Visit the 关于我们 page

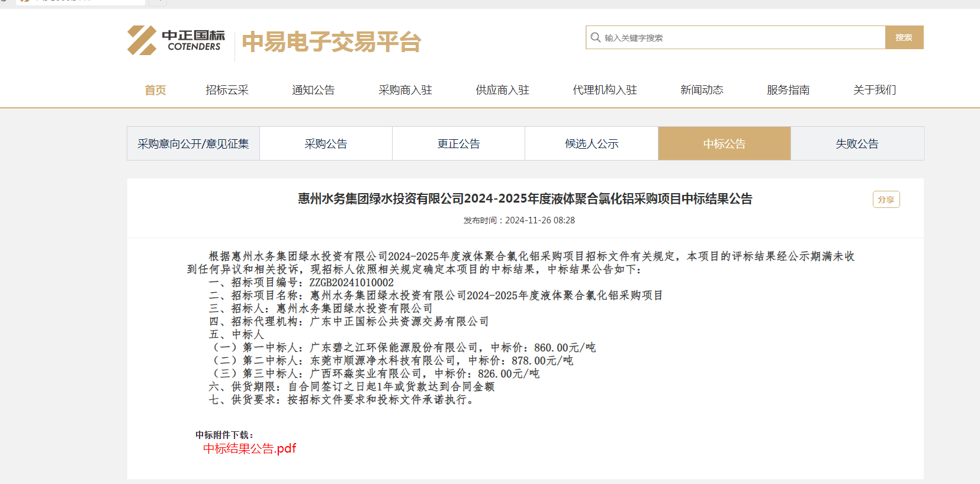(x=875, y=90)
